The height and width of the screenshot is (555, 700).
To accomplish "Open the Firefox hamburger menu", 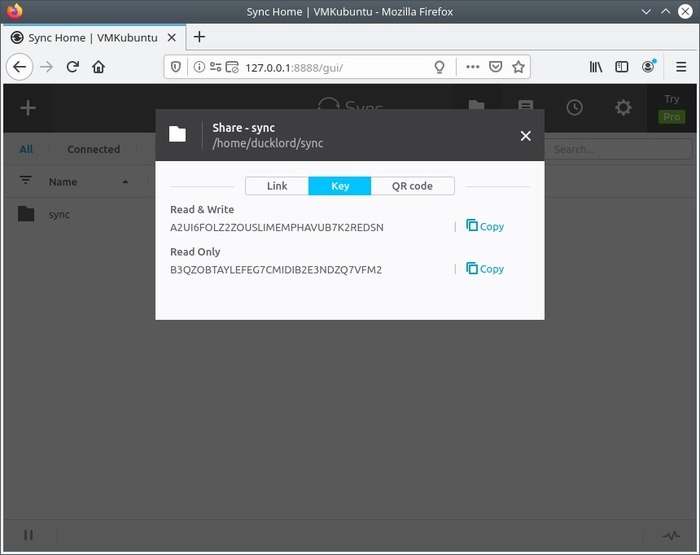I will [x=681, y=67].
